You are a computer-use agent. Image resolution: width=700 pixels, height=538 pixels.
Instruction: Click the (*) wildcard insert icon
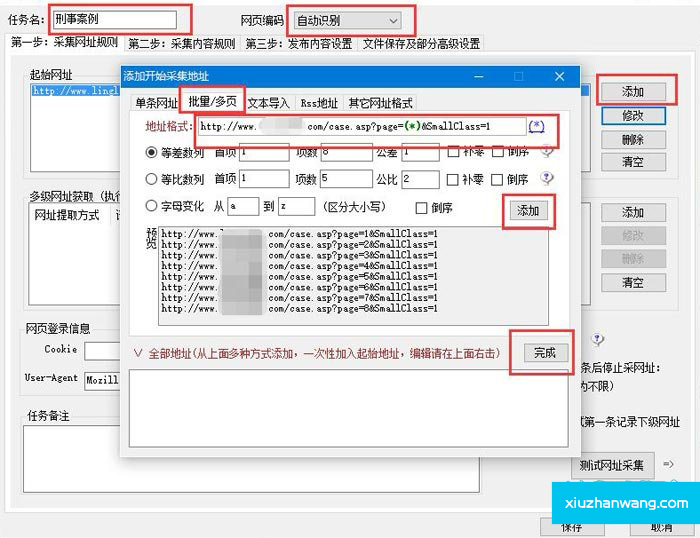[x=537, y=126]
